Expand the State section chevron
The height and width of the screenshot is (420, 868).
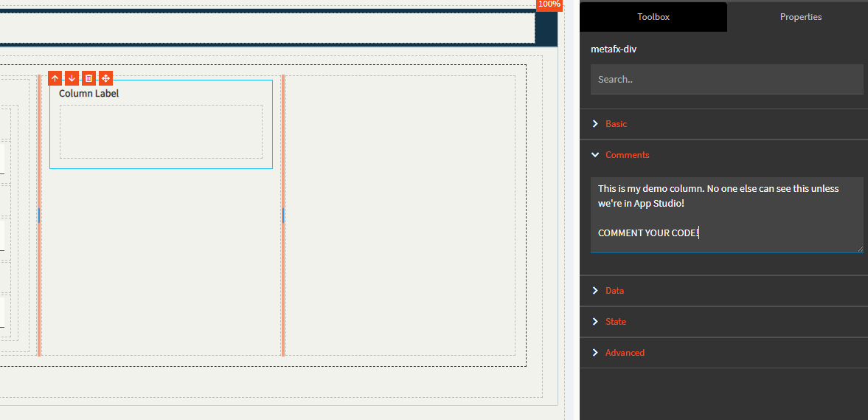point(595,321)
